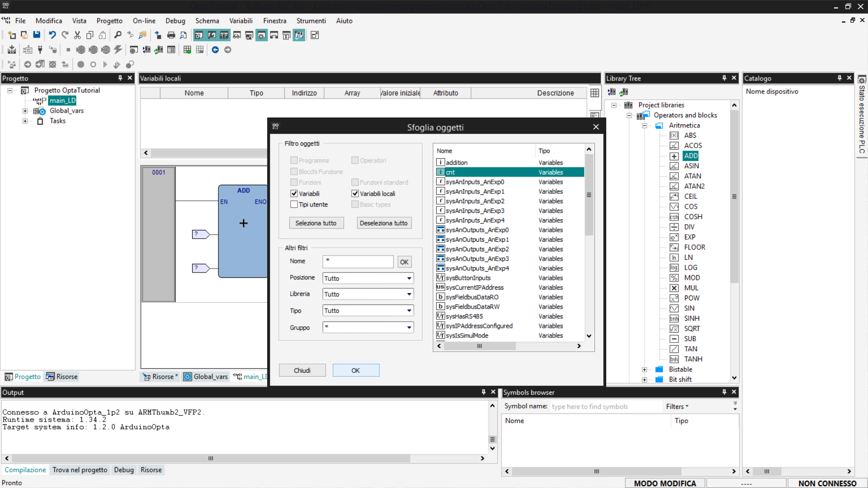Uncheck the Variabili checkbox
868x488 pixels.
(294, 193)
